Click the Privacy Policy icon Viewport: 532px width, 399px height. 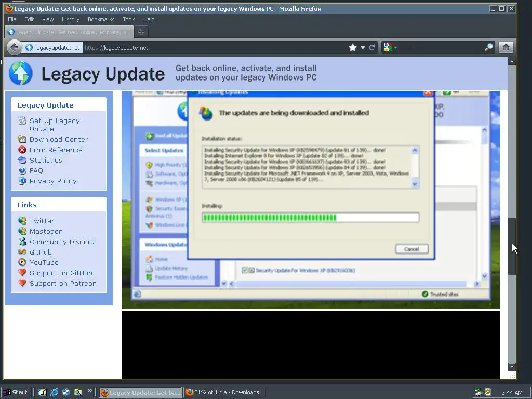click(22, 181)
